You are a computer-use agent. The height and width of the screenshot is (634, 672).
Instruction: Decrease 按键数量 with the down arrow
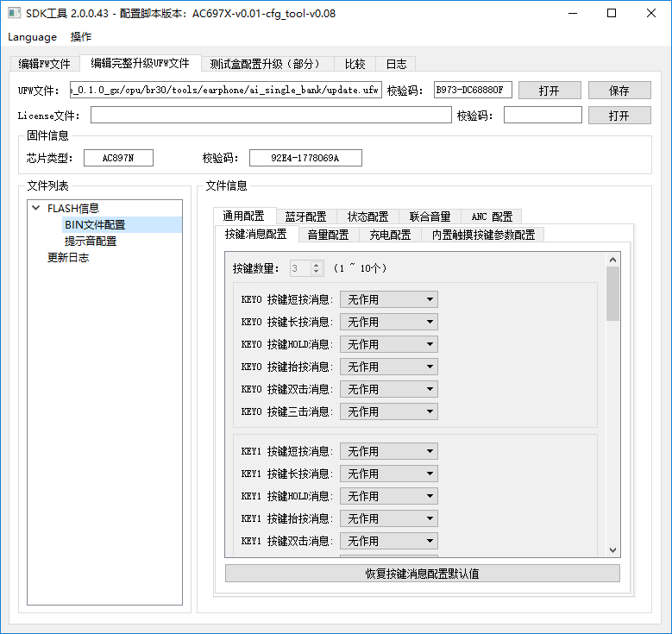tap(316, 272)
